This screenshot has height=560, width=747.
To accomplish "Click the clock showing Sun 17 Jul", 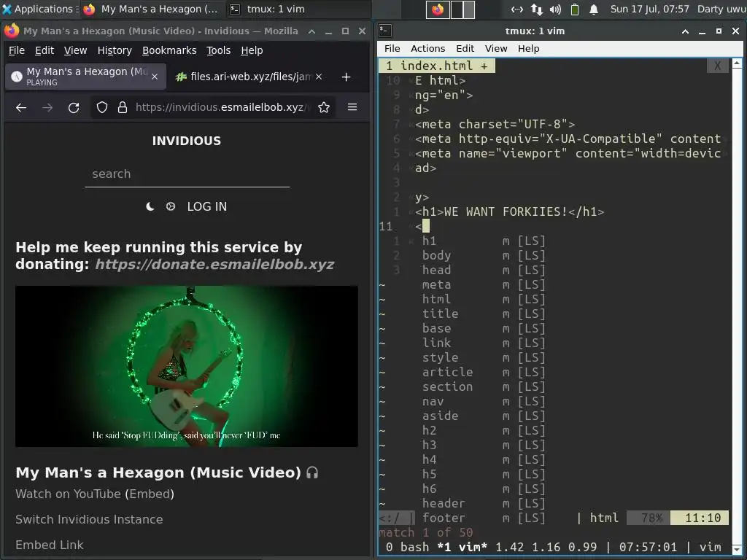I will click(649, 9).
